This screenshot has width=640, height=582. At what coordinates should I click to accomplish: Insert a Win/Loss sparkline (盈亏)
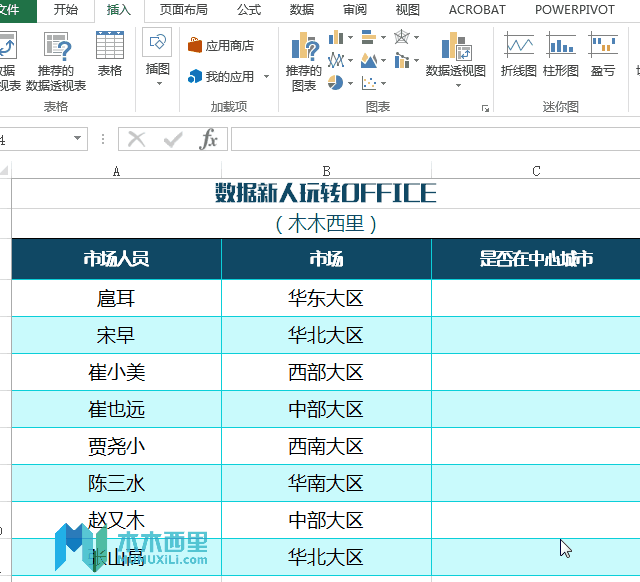[x=603, y=55]
